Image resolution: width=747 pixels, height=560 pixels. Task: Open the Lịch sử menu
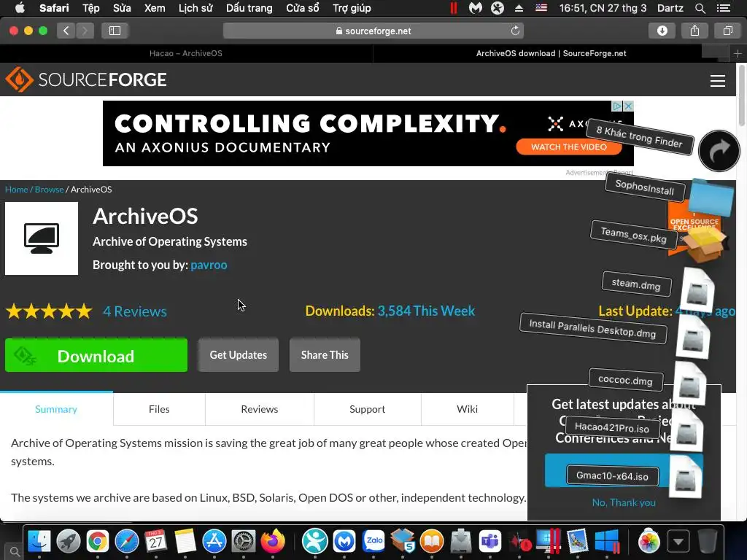196,8
